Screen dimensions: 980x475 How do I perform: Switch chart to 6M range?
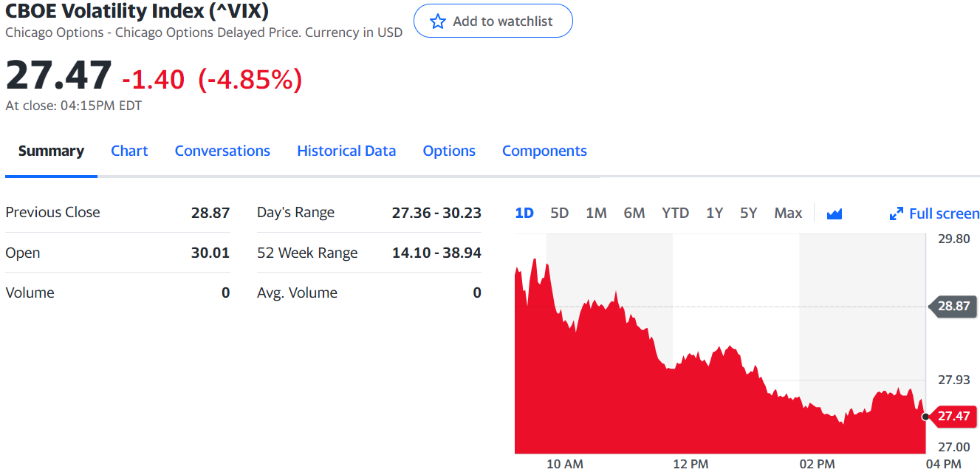click(x=634, y=213)
